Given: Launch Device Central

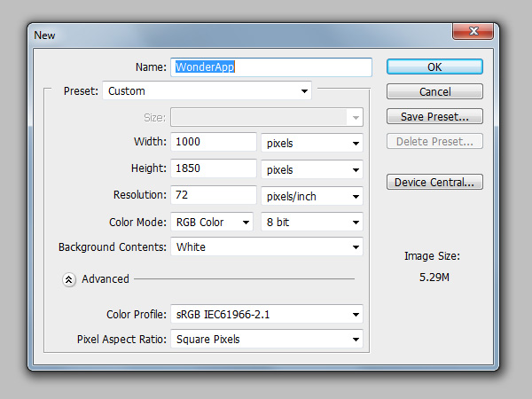Looking at the screenshot, I should pos(434,182).
